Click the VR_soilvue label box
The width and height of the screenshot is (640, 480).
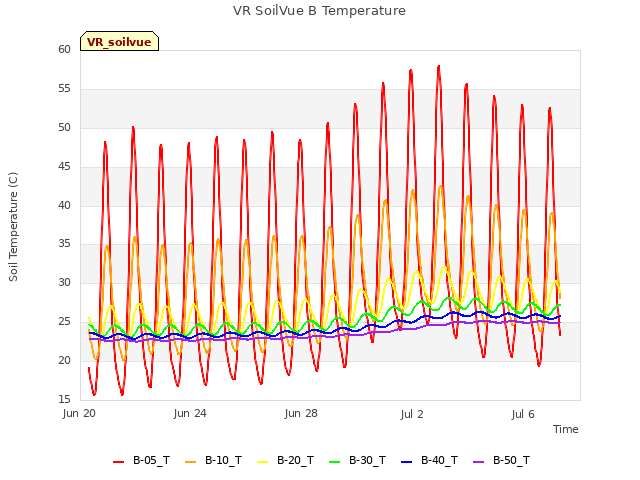(119, 42)
